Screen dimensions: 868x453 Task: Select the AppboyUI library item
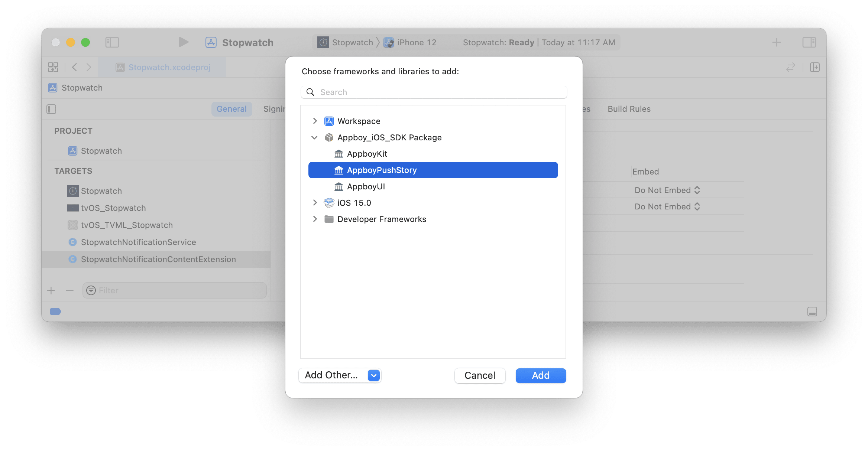(x=366, y=186)
